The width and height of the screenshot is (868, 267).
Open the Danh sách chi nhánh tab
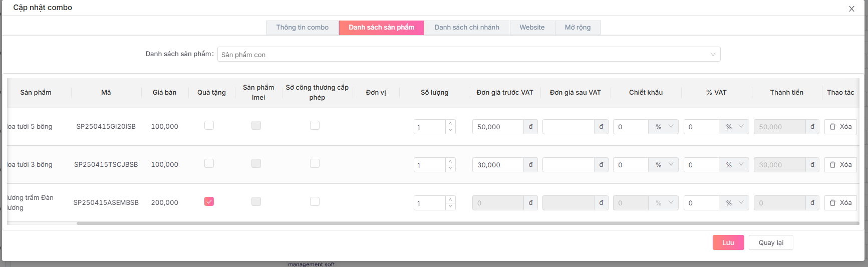[466, 28]
